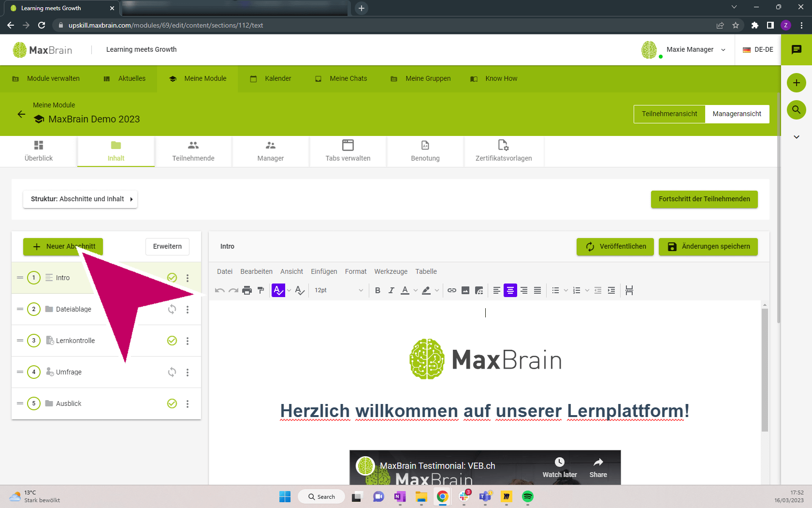
Task: Switch to the Zertifikatsvorlagen tab
Action: click(x=504, y=151)
